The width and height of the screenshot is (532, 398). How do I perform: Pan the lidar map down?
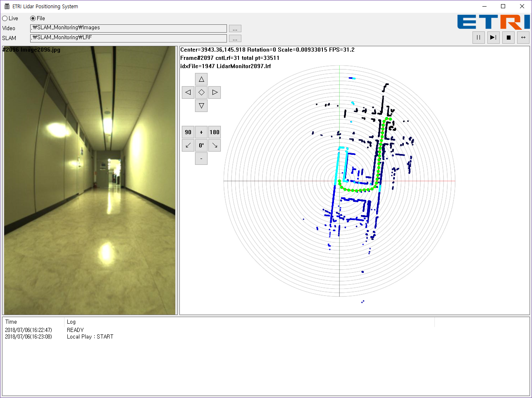tap(201, 106)
